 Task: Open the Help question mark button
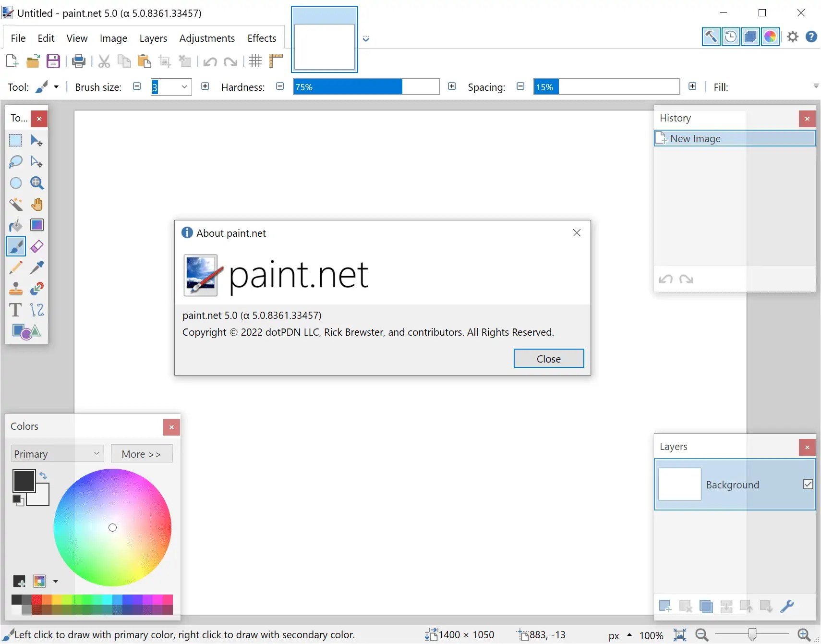811,36
